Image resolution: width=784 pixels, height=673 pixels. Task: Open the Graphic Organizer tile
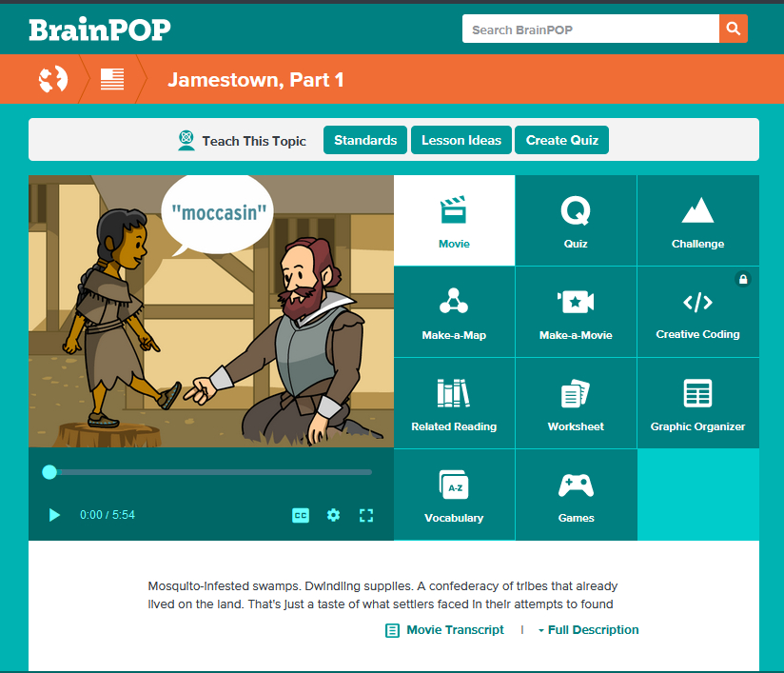[698, 404]
